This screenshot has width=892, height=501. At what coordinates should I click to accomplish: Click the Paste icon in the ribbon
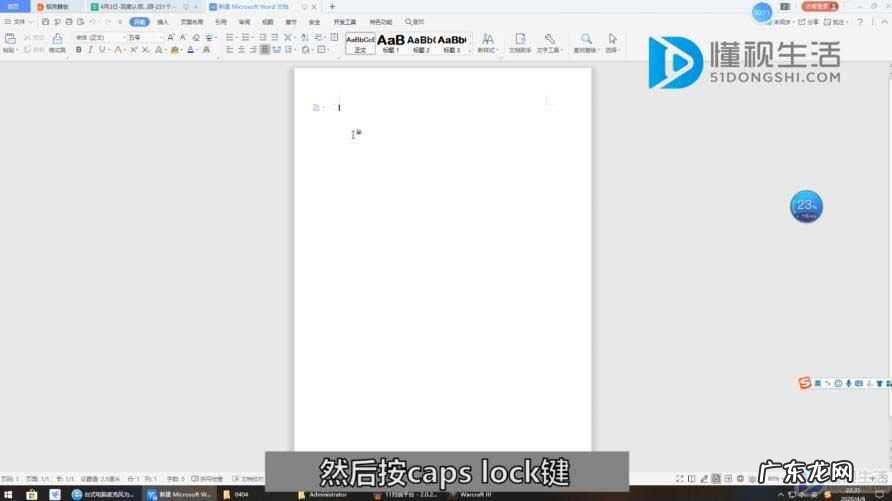coord(10,39)
